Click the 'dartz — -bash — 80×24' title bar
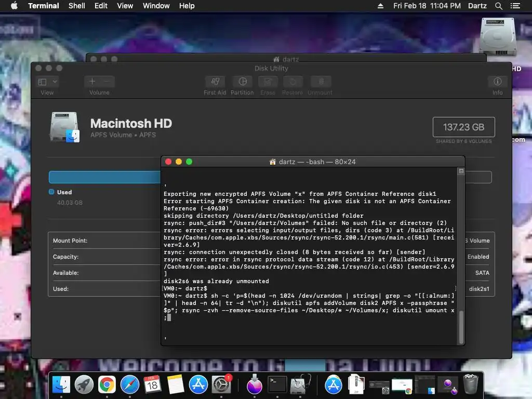Image resolution: width=532 pixels, height=399 pixels. coord(312,162)
